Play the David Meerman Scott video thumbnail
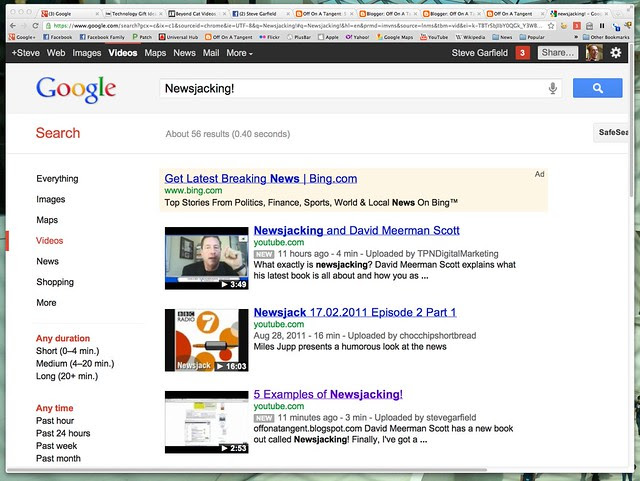 (x=207, y=258)
